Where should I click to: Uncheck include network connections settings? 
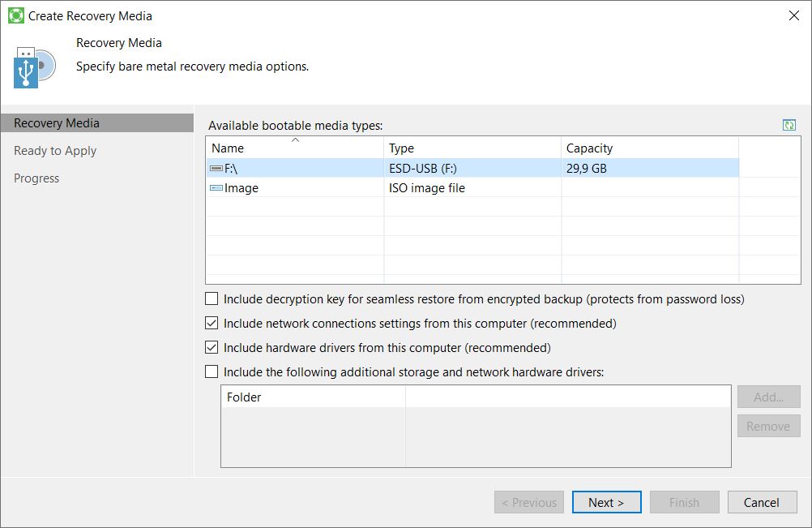[x=212, y=324]
